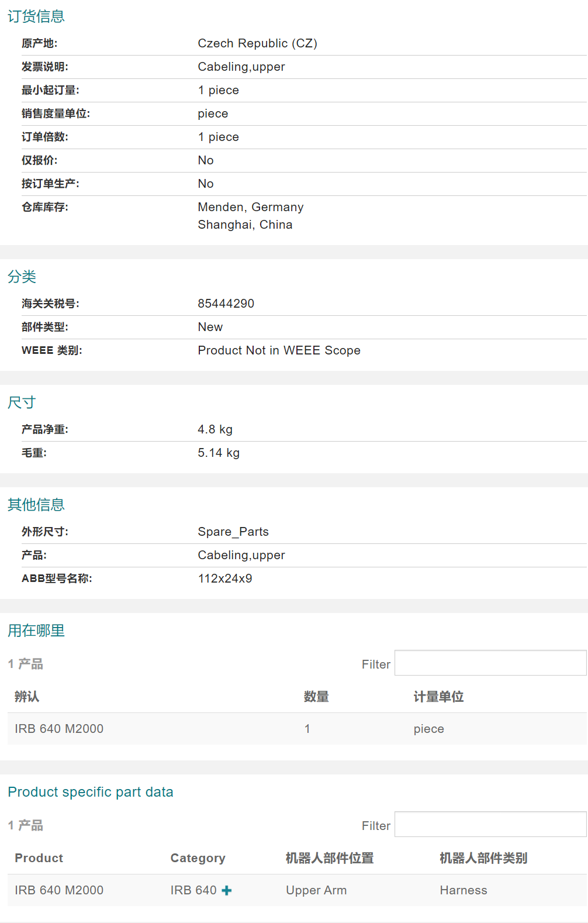
Task: Select the 尺寸 section heading
Action: point(22,402)
